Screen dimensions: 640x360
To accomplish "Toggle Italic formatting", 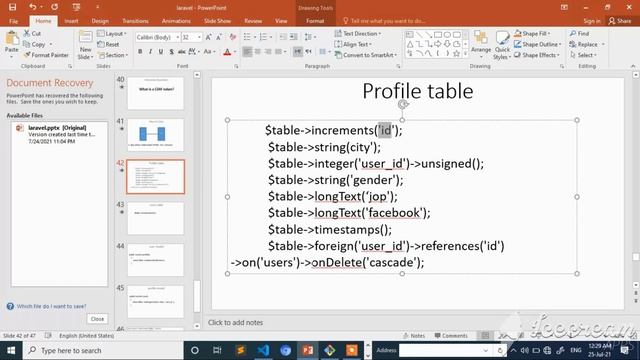I will (x=150, y=52).
